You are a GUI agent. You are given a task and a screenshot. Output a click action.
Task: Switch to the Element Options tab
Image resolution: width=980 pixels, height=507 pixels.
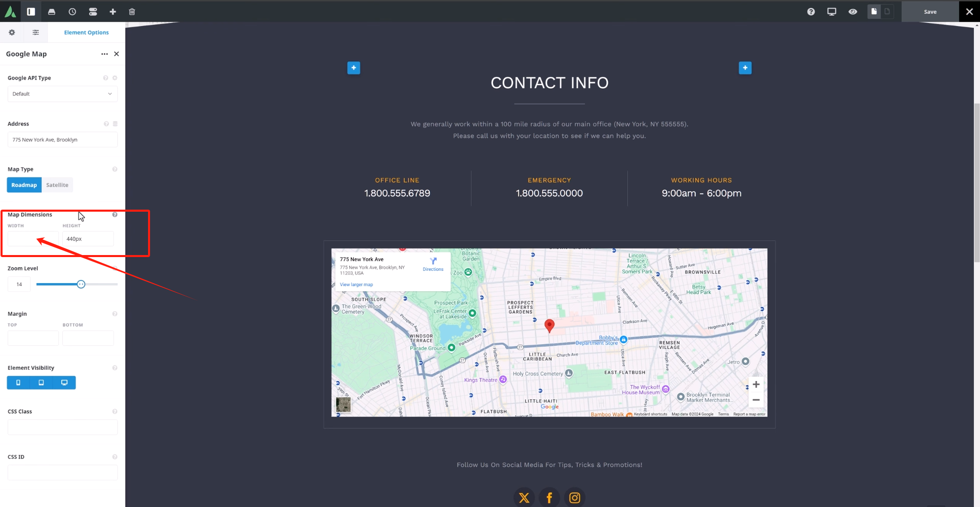click(86, 32)
